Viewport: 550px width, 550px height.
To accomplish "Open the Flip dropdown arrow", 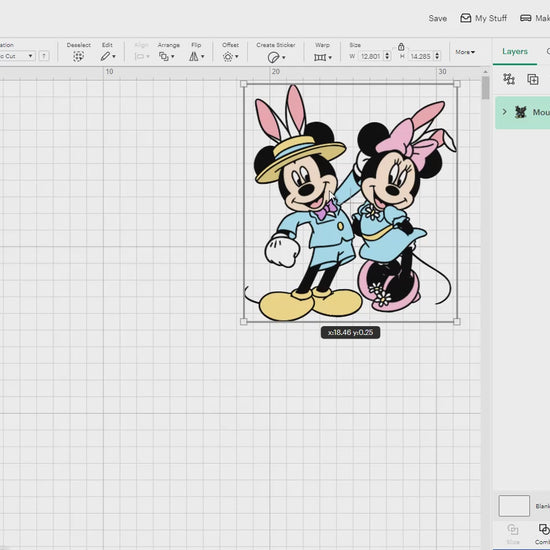I will [202, 56].
